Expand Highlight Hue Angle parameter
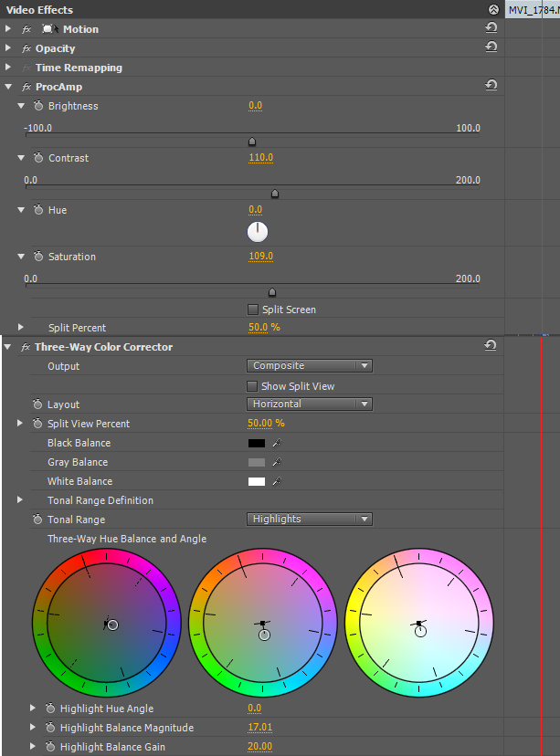Screen dimensions: 560x756 [x=33, y=708]
